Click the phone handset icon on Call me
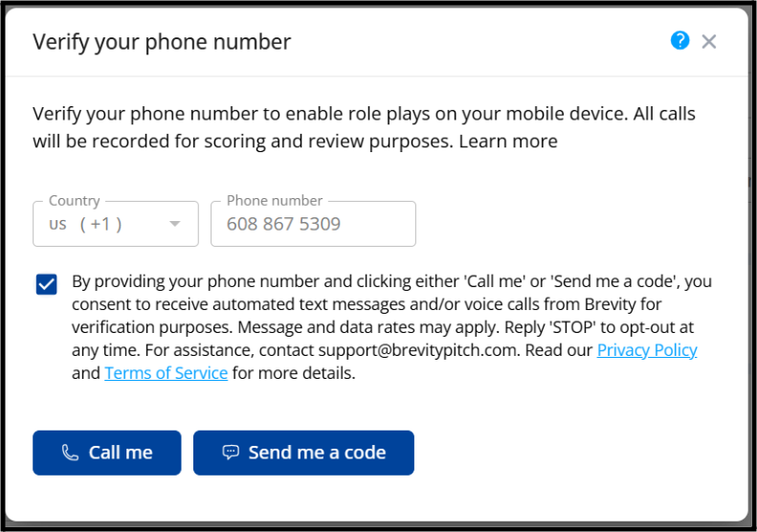 coord(70,453)
